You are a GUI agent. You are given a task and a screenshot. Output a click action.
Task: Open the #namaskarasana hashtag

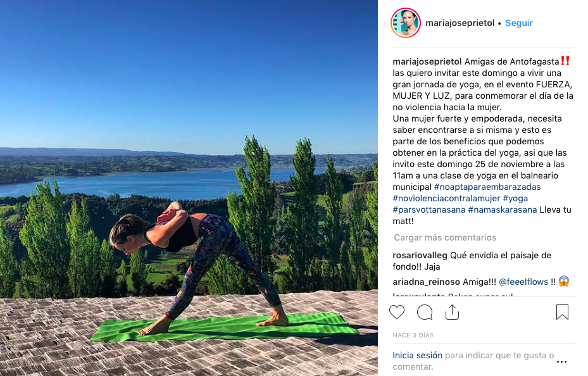[x=503, y=210]
